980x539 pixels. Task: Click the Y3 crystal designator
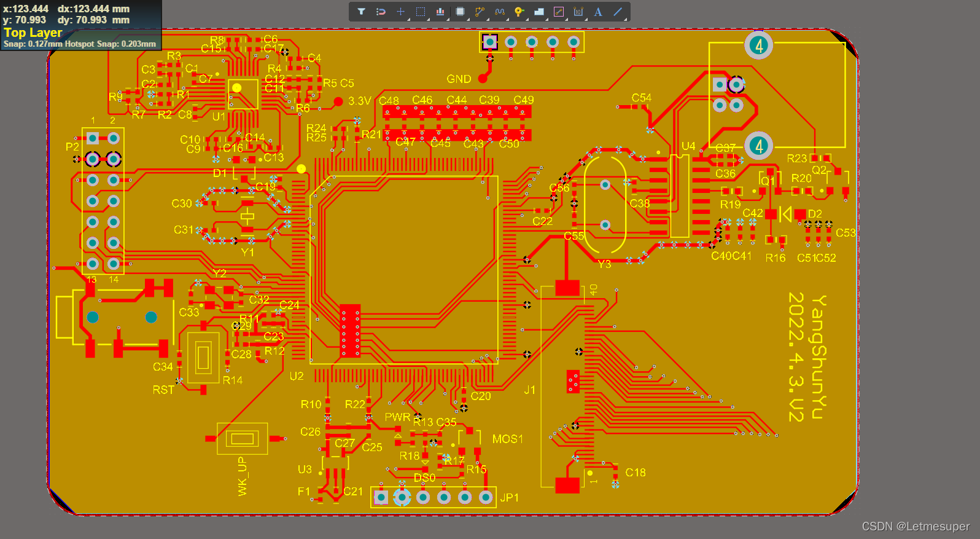click(x=604, y=264)
